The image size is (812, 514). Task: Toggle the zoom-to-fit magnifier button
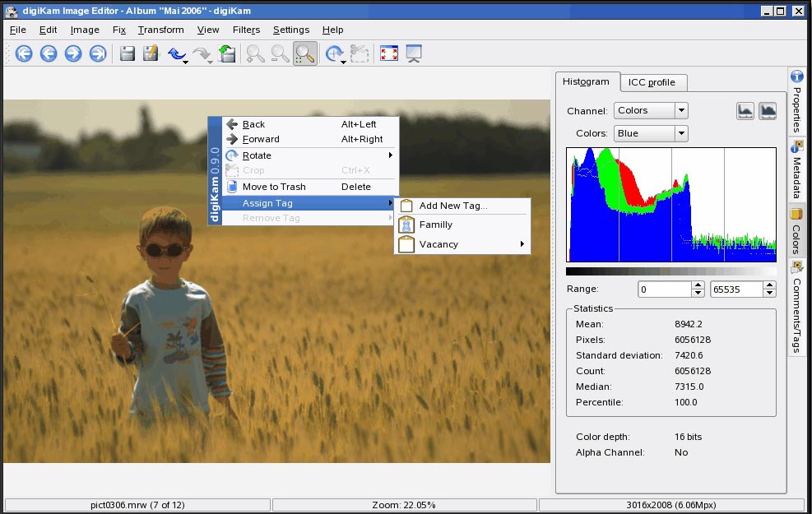coord(305,53)
